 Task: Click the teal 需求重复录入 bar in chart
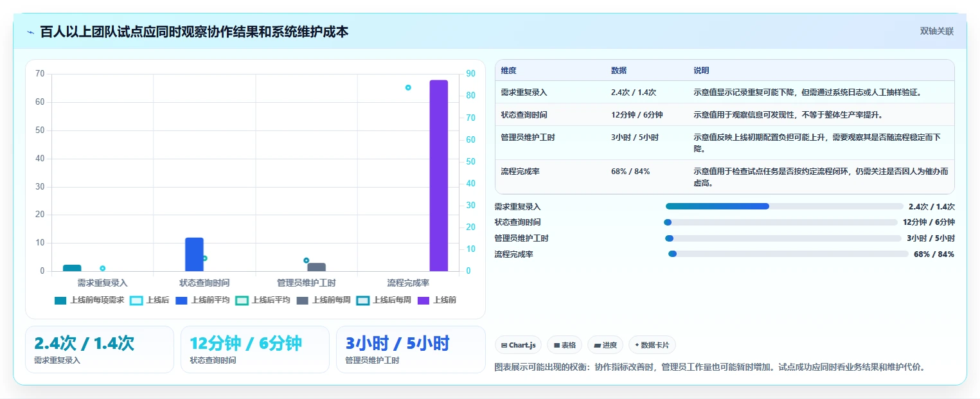[72, 268]
